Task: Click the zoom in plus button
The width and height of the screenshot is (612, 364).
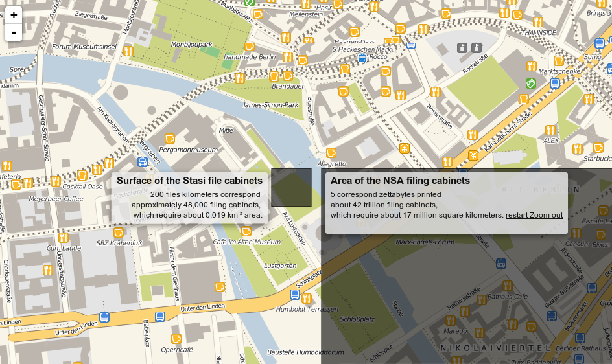Action: (14, 15)
